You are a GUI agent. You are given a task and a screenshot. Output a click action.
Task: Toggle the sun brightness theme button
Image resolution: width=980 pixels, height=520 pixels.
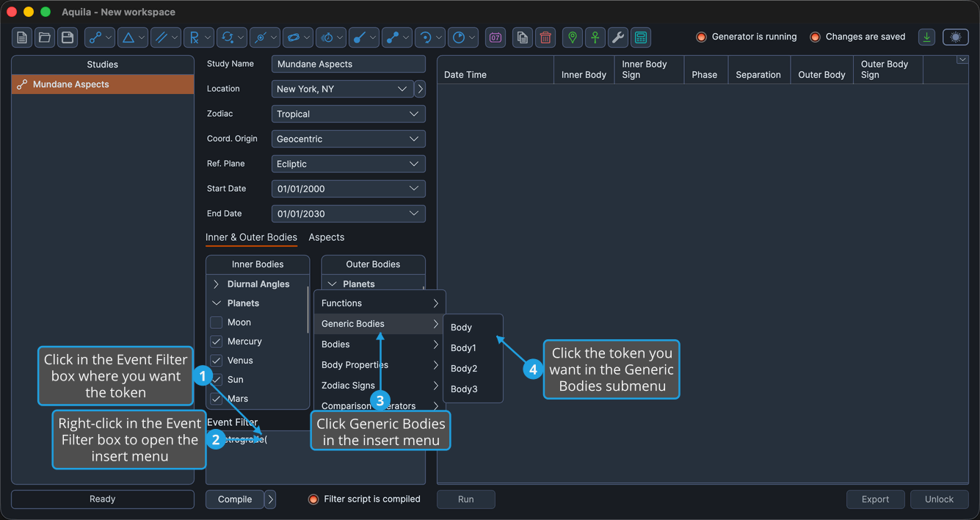tap(956, 37)
